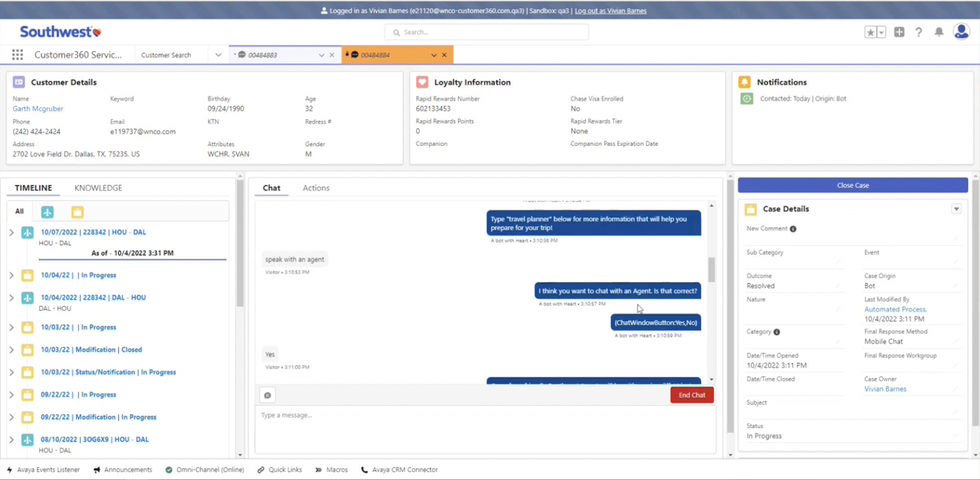
Task: Close the 00484883 tab
Action: (332, 55)
